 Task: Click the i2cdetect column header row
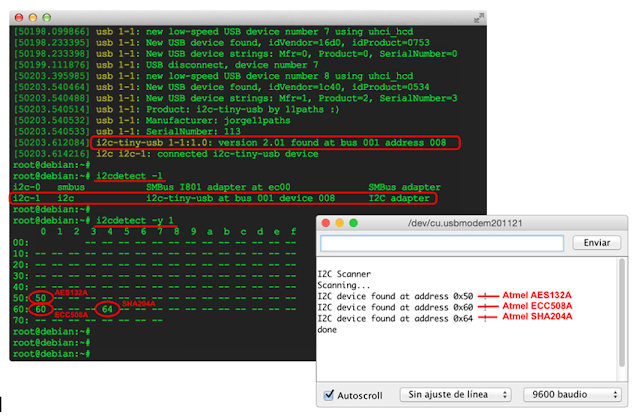pyautogui.click(x=168, y=231)
